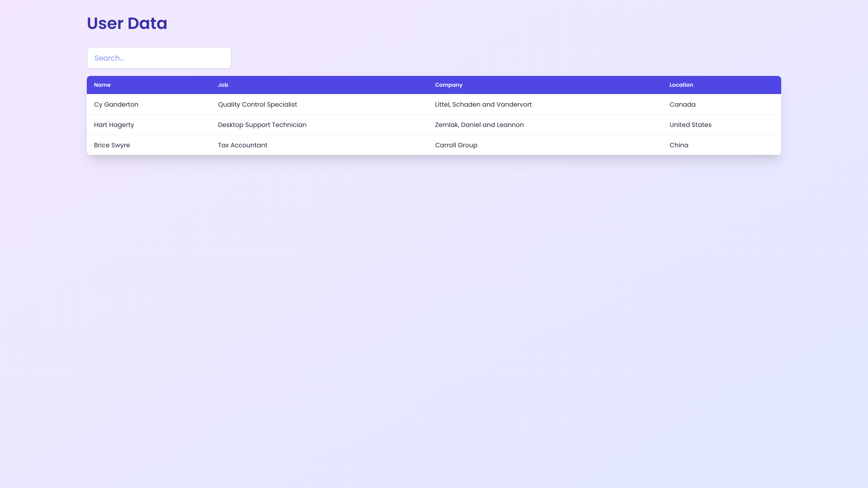Click Desktop Support Technician job cell
The width and height of the screenshot is (868, 488).
(262, 125)
